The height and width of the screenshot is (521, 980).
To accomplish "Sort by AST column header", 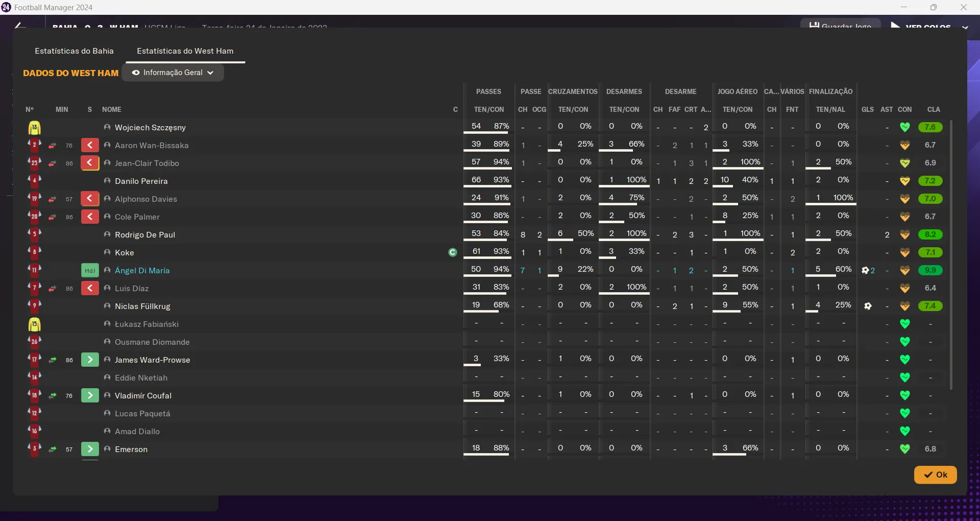I will [887, 109].
